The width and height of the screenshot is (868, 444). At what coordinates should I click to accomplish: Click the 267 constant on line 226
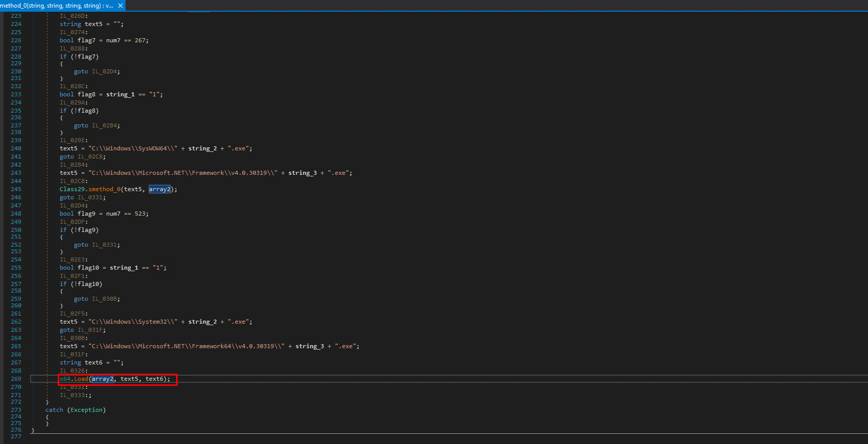[140, 40]
